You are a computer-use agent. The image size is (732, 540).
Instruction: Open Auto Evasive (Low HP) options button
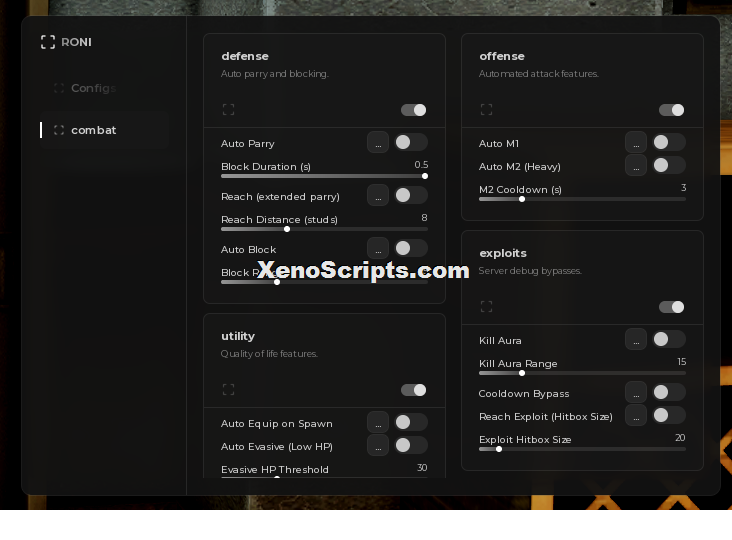point(378,445)
